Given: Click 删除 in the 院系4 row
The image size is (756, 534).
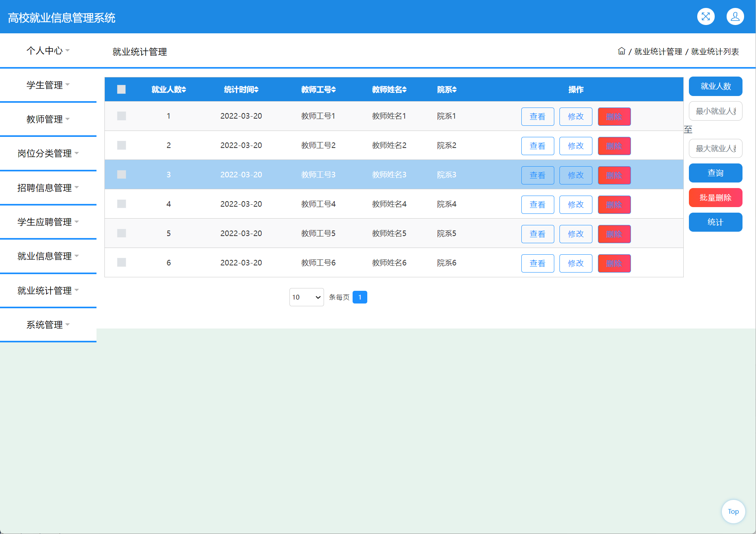Looking at the screenshot, I should point(614,205).
